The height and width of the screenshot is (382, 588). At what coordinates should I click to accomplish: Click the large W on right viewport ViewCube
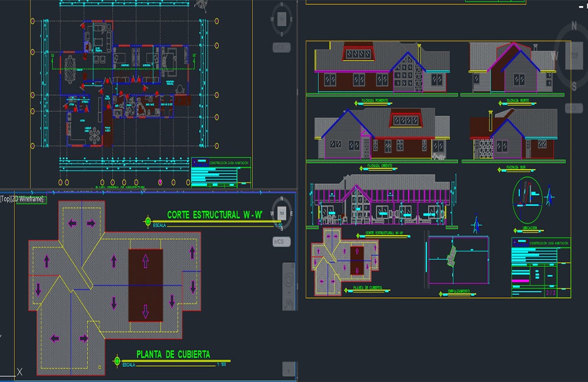(x=554, y=56)
